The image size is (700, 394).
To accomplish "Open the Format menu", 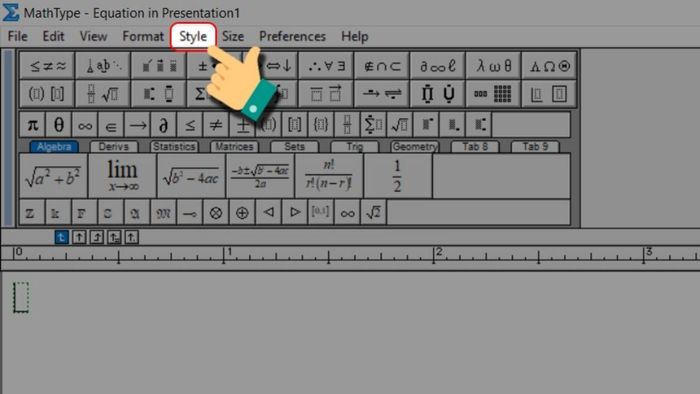I will [x=143, y=36].
